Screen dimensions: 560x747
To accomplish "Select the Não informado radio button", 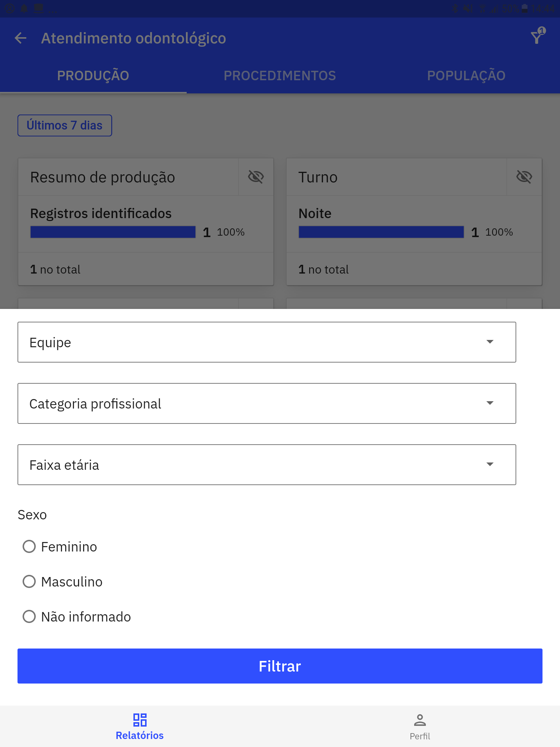I will [29, 616].
